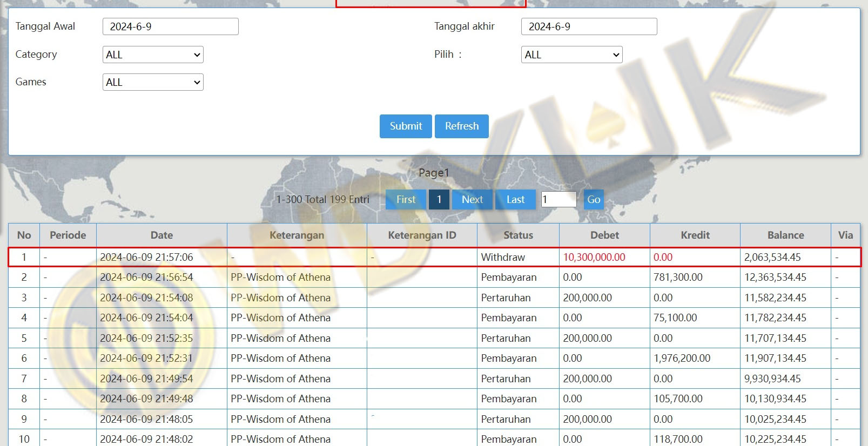The image size is (868, 446).
Task: Click PP-Wisdom of Athena in row 2
Action: (280, 278)
